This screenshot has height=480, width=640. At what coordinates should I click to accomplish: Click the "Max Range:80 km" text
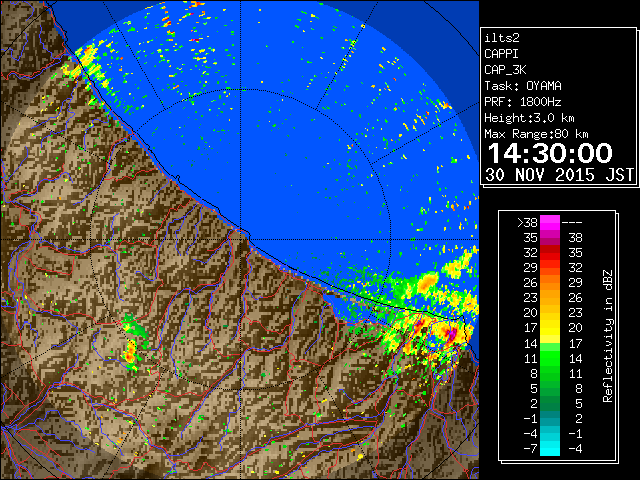[536, 134]
